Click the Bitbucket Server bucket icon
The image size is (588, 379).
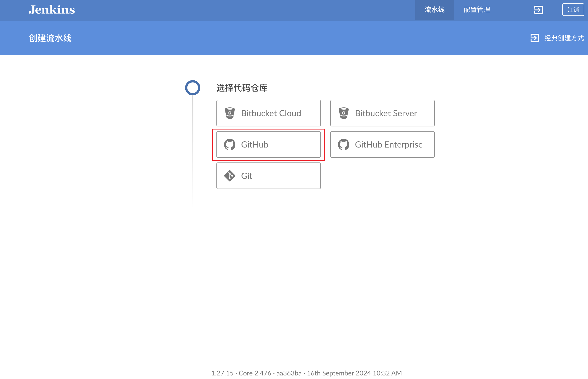[344, 113]
